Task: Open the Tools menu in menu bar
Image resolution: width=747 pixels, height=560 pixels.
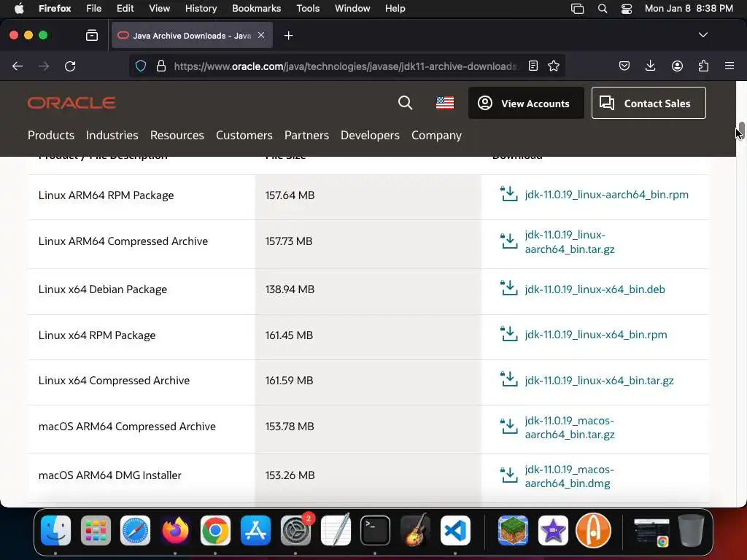Action: (x=308, y=8)
